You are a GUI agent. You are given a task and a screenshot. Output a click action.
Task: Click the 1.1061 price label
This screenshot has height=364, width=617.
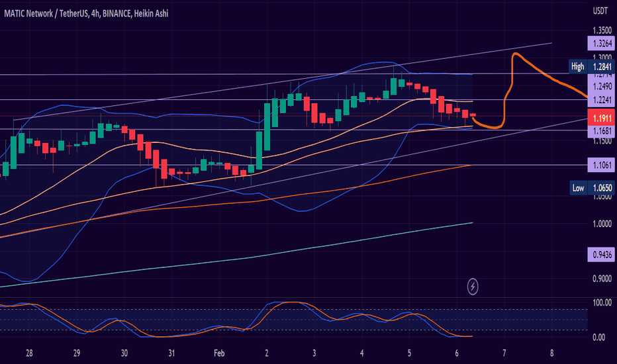[x=601, y=165]
